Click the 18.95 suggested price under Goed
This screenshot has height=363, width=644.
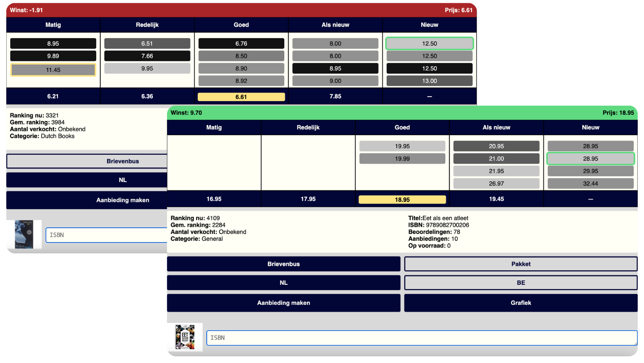pos(402,199)
